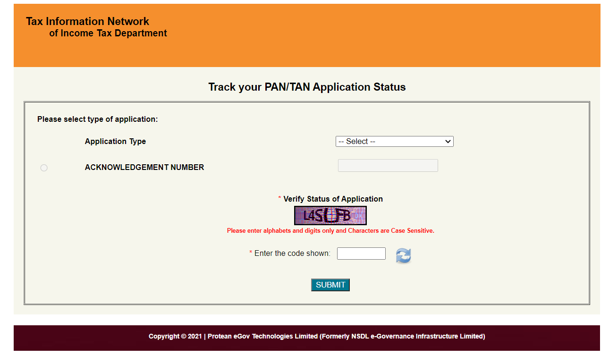
Task: Click the 'of Income Tax Department' subtitle
Action: (x=108, y=33)
